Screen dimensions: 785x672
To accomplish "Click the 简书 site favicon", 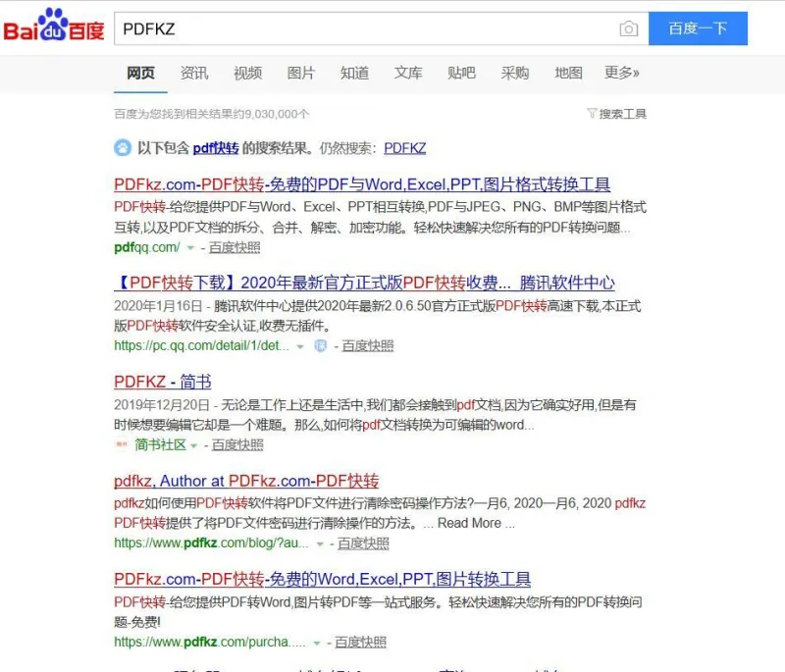I will (122, 444).
